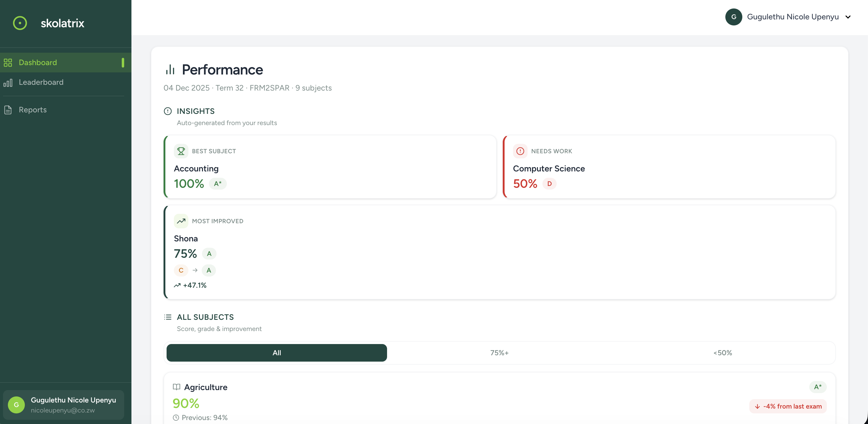Click the clock icon beside Previous: 94%
Image resolution: width=868 pixels, height=424 pixels.
pyautogui.click(x=176, y=418)
